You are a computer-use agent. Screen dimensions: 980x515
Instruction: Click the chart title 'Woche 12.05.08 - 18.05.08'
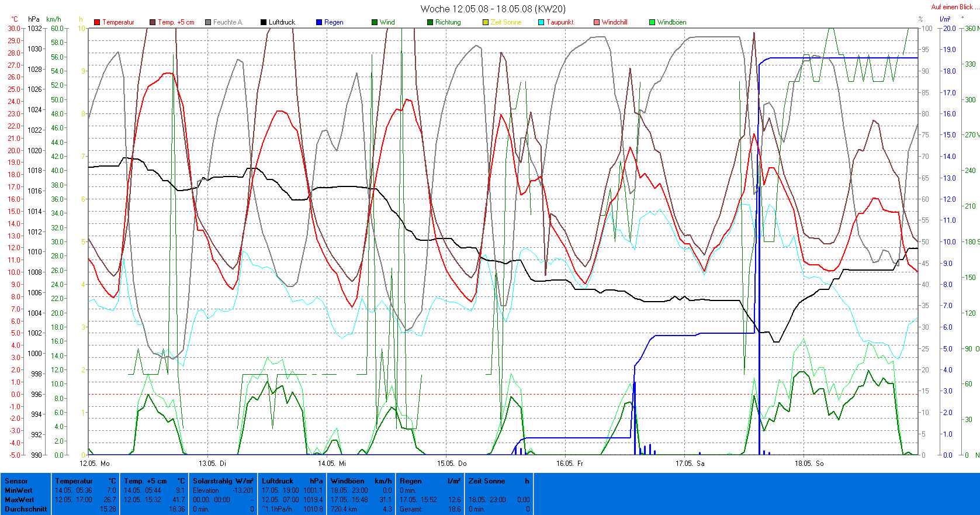click(x=493, y=9)
